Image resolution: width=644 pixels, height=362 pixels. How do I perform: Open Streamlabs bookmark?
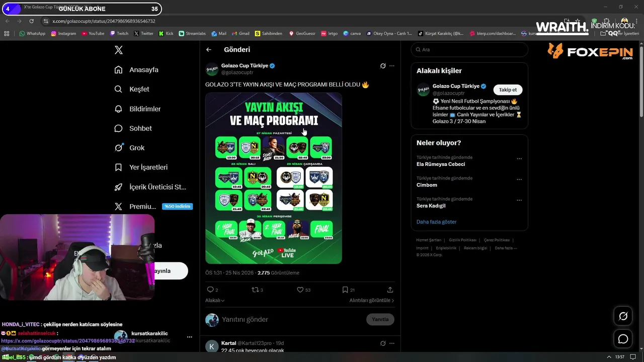coord(192,34)
